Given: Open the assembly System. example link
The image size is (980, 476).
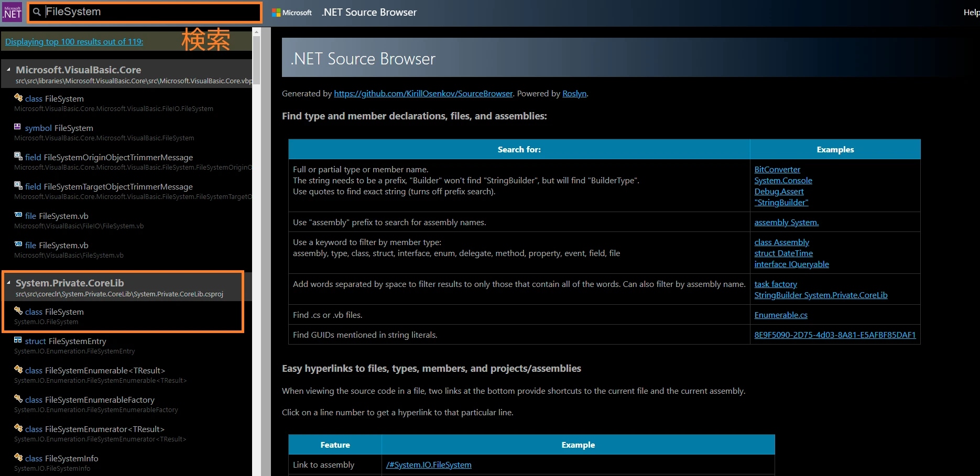Looking at the screenshot, I should (x=786, y=222).
